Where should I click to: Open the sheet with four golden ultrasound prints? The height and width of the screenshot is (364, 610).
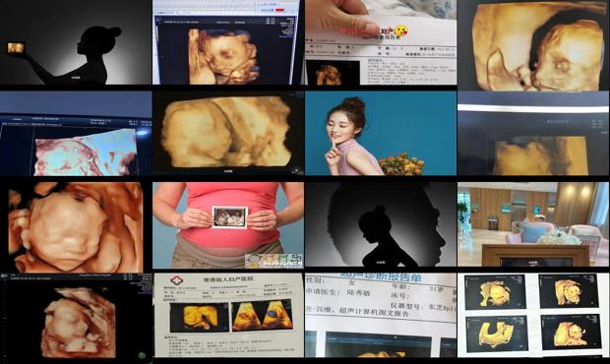[533, 316]
